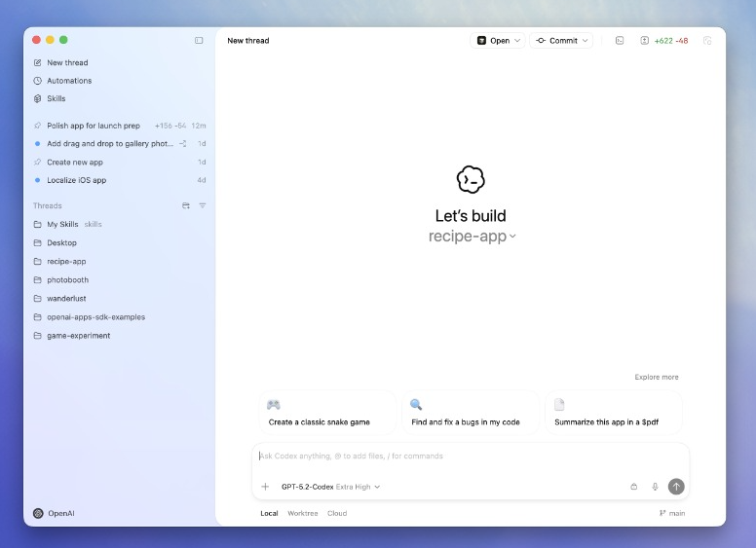This screenshot has width=756, height=548.
Task: Click the arrow icon on the gallery thread row
Action: coord(183,143)
